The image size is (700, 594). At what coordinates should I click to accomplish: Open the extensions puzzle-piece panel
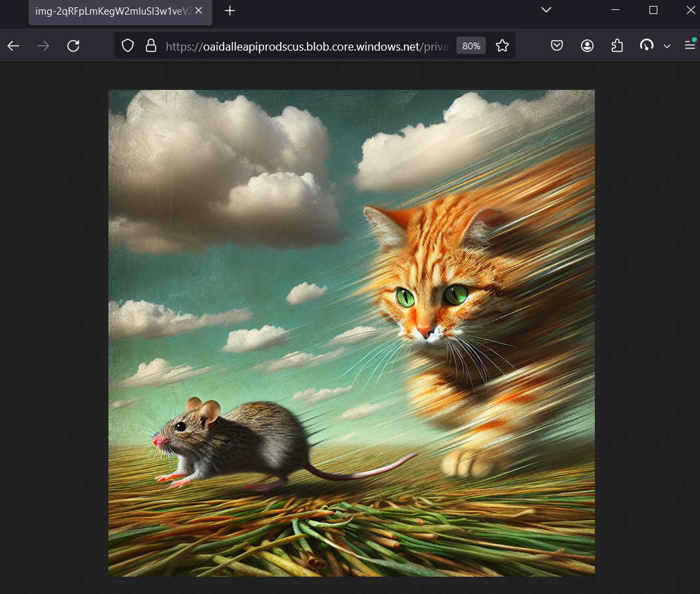coord(617,45)
